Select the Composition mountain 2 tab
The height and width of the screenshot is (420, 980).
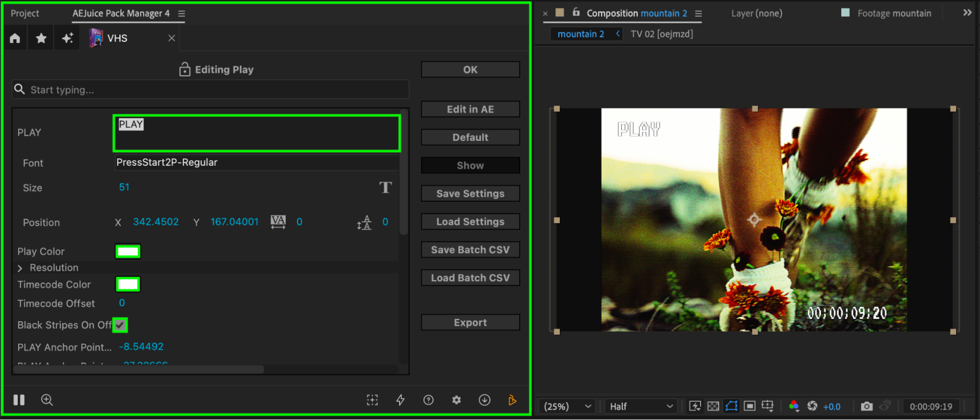[637, 13]
